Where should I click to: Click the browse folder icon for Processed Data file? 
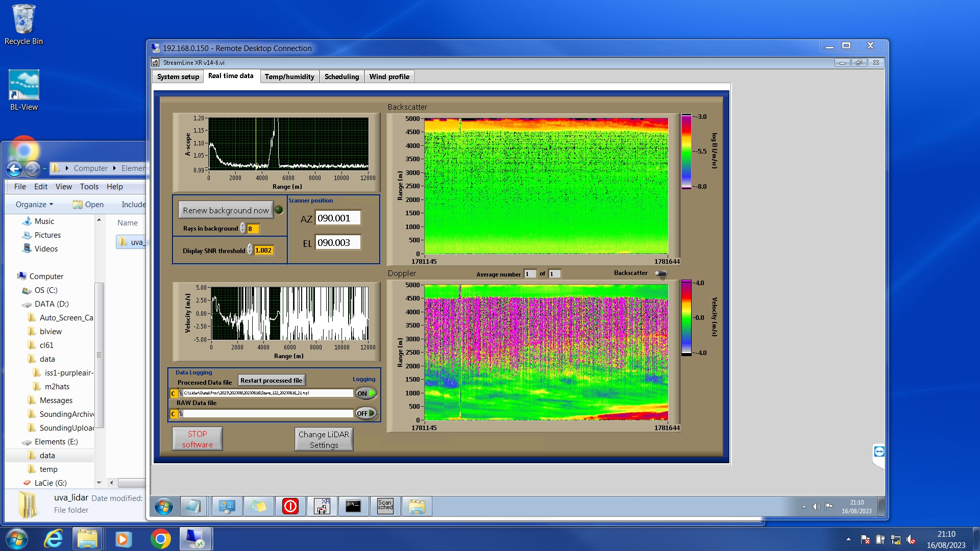pyautogui.click(x=180, y=393)
